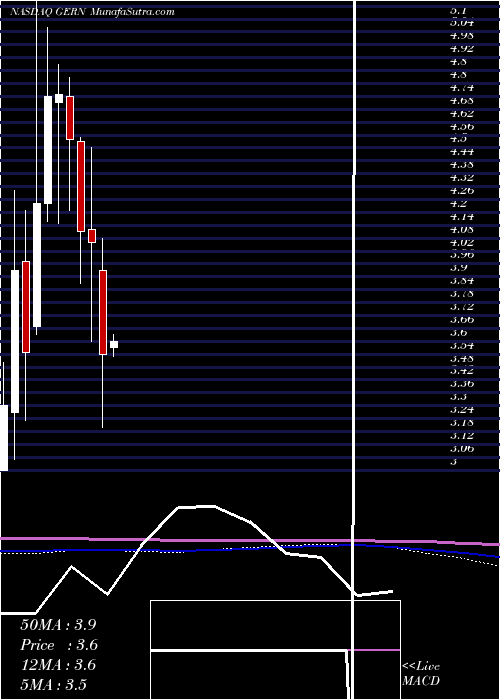Select the 4.62 price axis label
The image size is (500, 700).
click(x=462, y=113)
